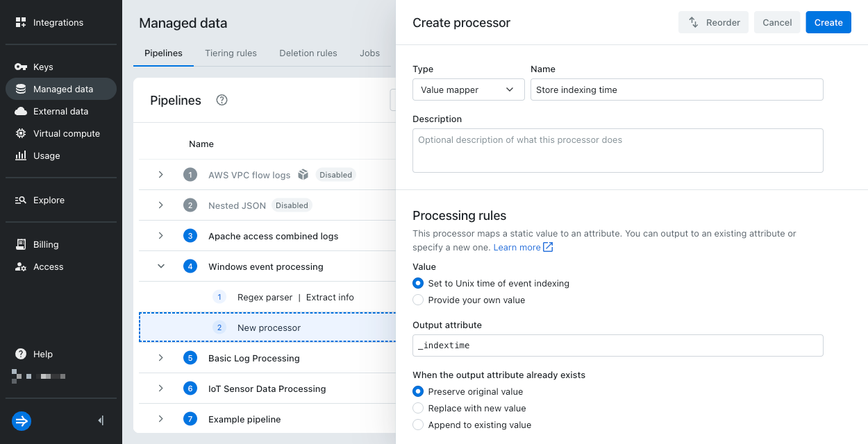Image resolution: width=868 pixels, height=444 pixels.
Task: Expand Apache access combined logs pipeline
Action: [161, 236]
